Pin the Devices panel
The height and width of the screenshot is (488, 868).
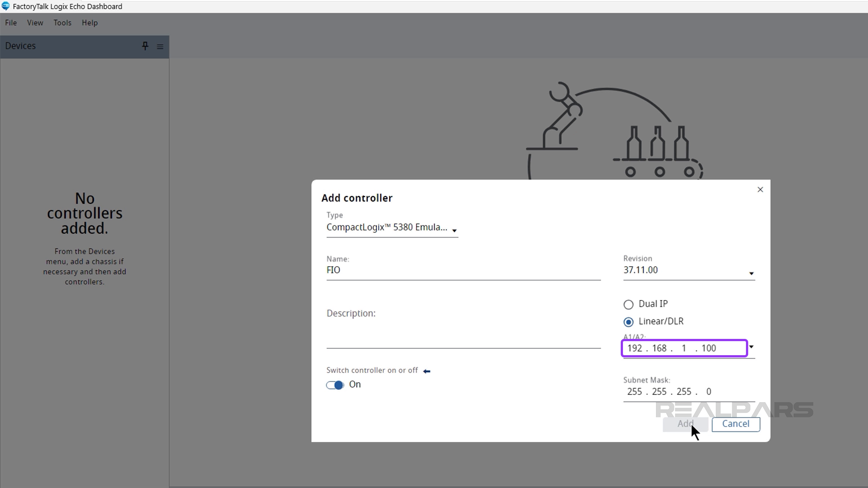coord(145,46)
